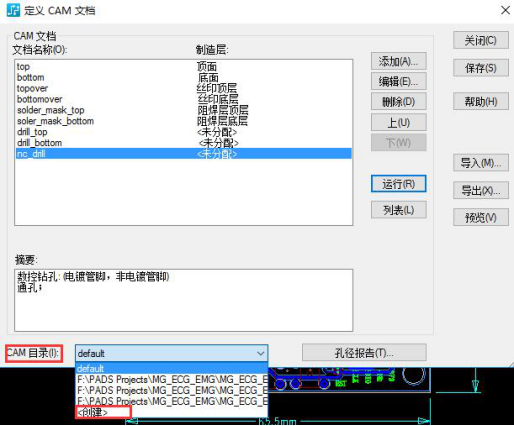Open 导入(M) import button
Viewport: 514px width, 426px height.
(481, 163)
